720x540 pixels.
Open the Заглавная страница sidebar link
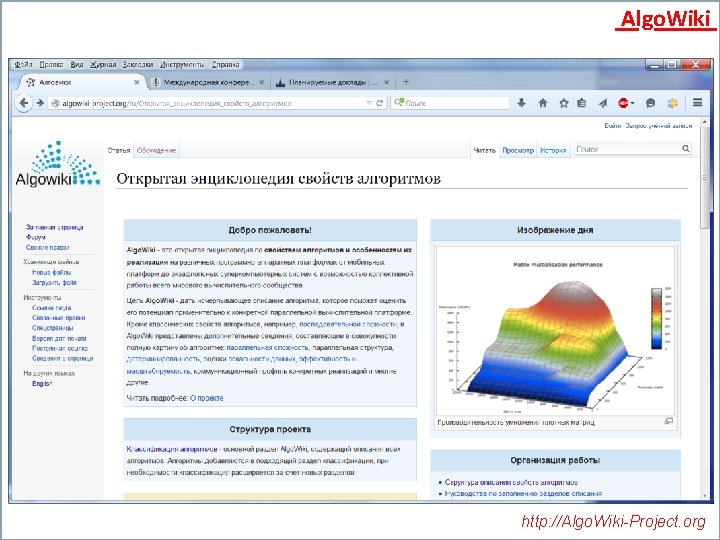pyautogui.click(x=55, y=227)
